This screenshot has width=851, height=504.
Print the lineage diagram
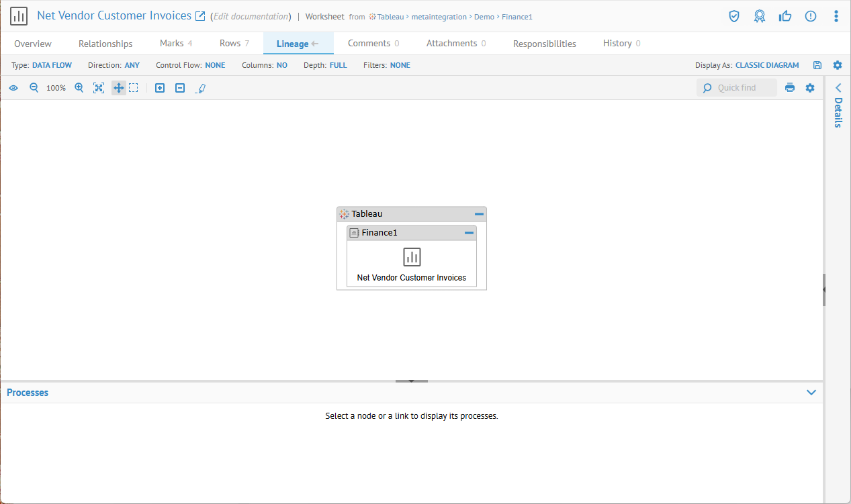[790, 88]
